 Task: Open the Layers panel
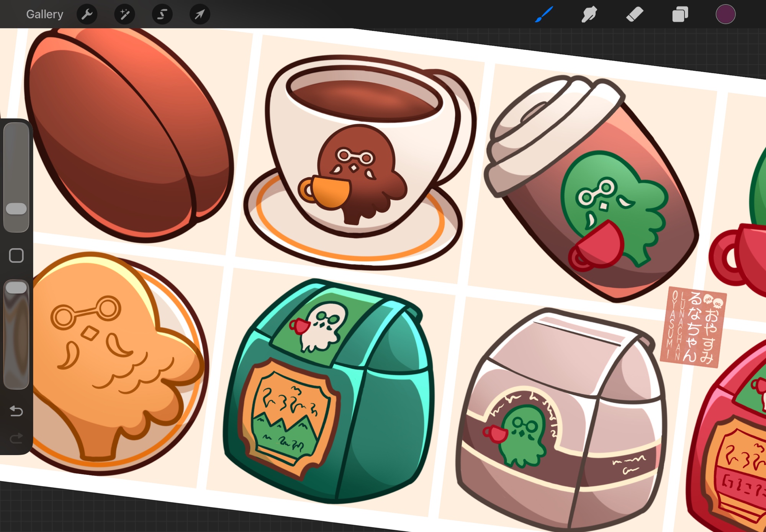coord(680,15)
